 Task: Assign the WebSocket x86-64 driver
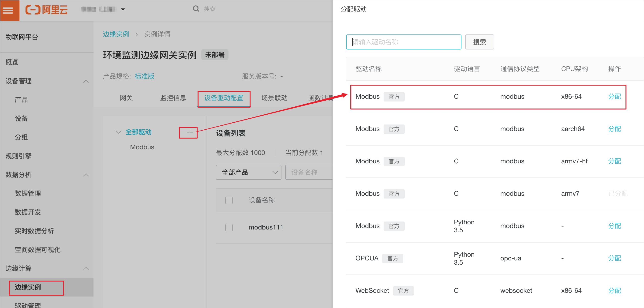[614, 290]
